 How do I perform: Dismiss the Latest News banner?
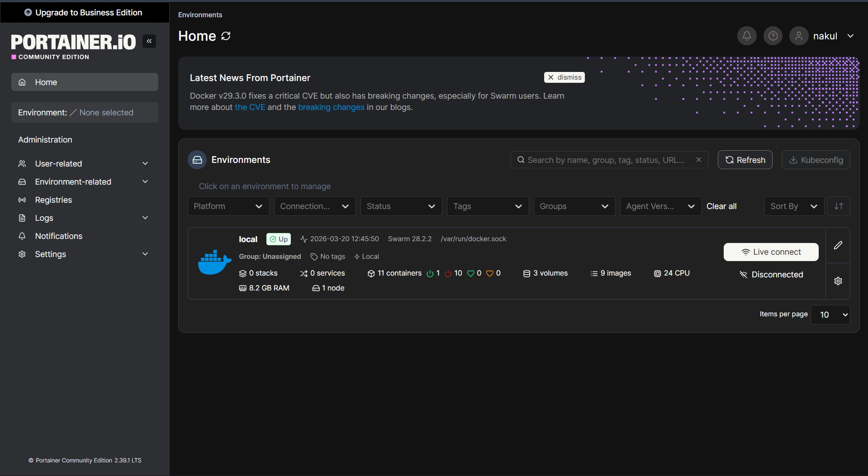click(x=564, y=77)
